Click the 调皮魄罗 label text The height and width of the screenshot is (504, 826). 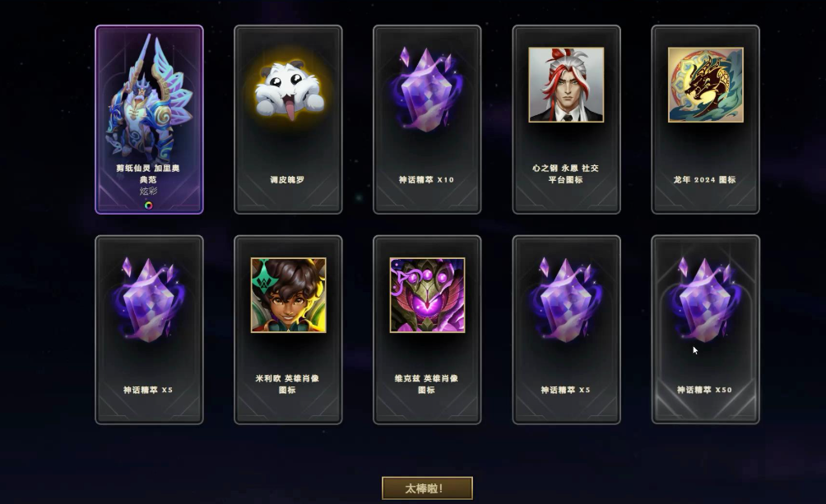click(288, 180)
